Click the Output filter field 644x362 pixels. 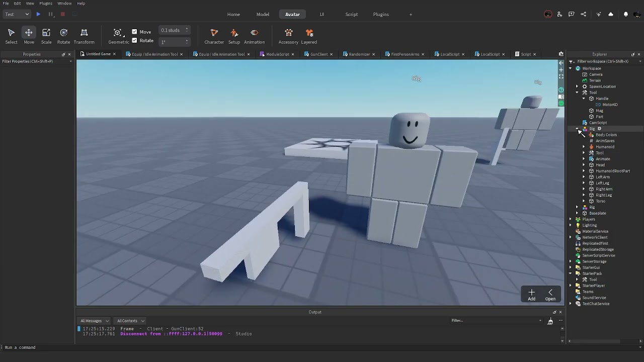tap(497, 321)
